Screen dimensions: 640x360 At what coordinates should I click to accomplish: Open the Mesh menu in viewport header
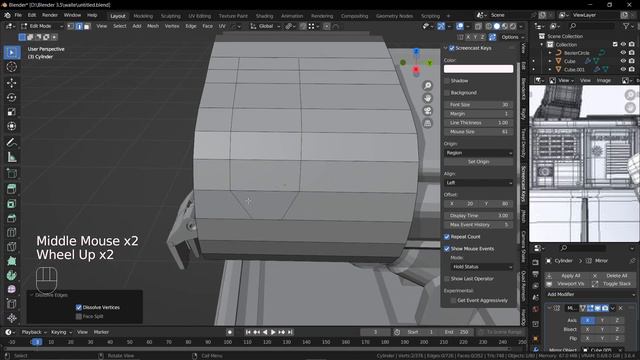click(153, 26)
